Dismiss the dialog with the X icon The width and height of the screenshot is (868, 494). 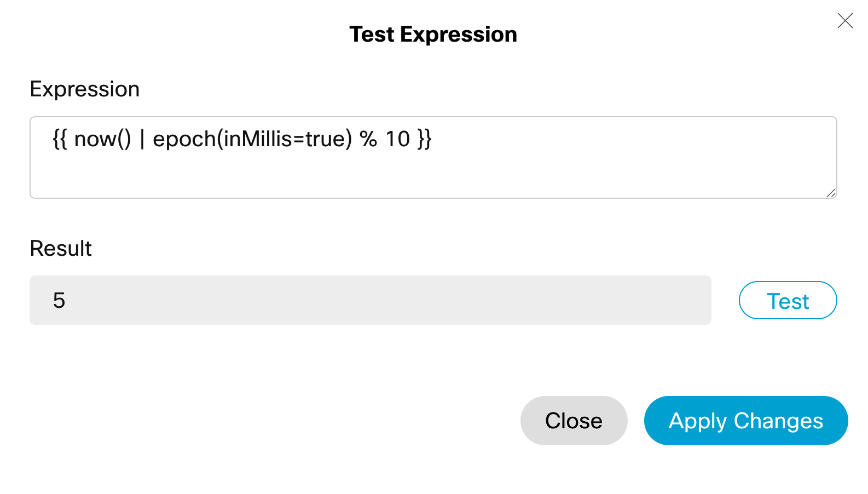click(845, 21)
